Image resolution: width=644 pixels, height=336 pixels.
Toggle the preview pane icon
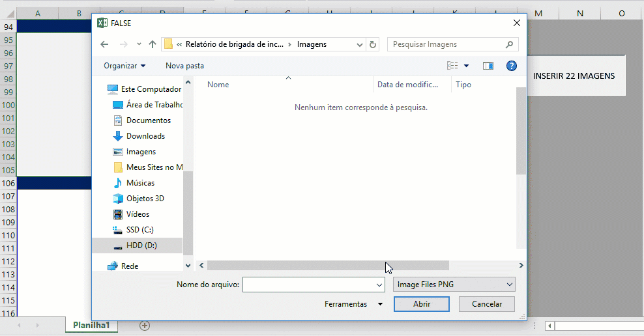point(488,66)
